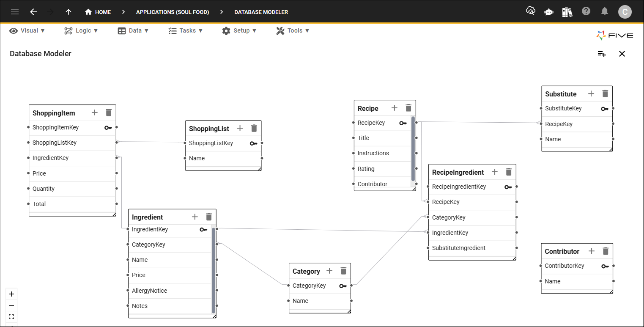644x327 pixels.
Task: Click the Recipe table scrollbar
Action: pos(413,149)
